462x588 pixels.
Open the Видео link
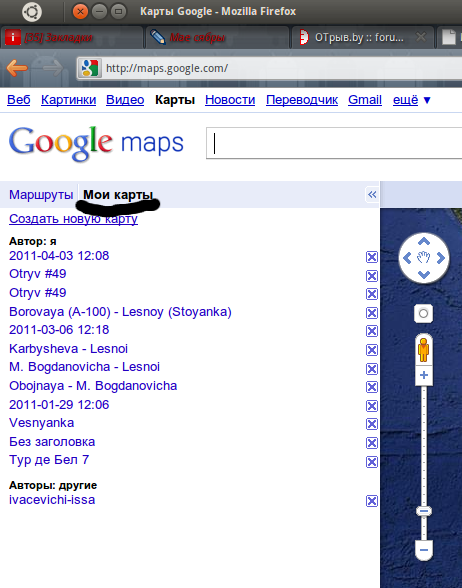[125, 100]
